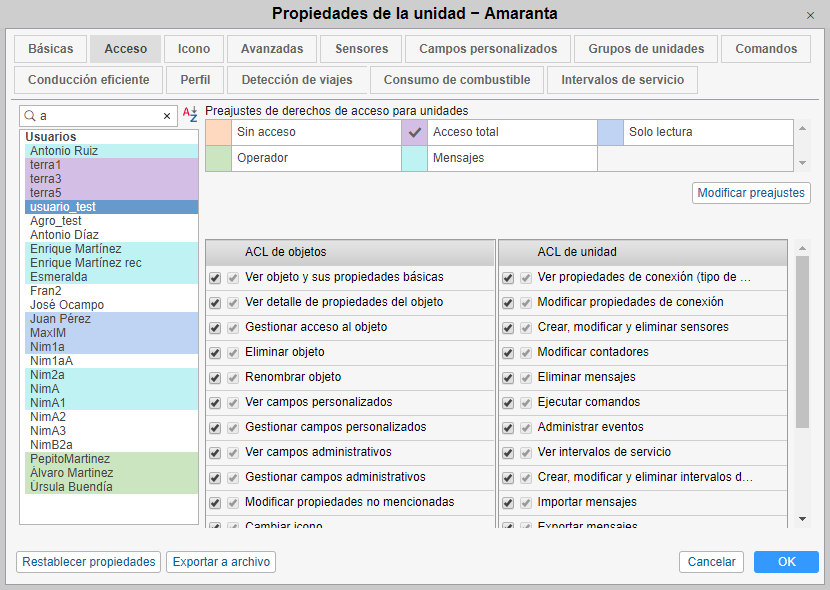The height and width of the screenshot is (590, 830).
Task: Select the 'Sin acceso' orange preset swatch
Action: 218,132
